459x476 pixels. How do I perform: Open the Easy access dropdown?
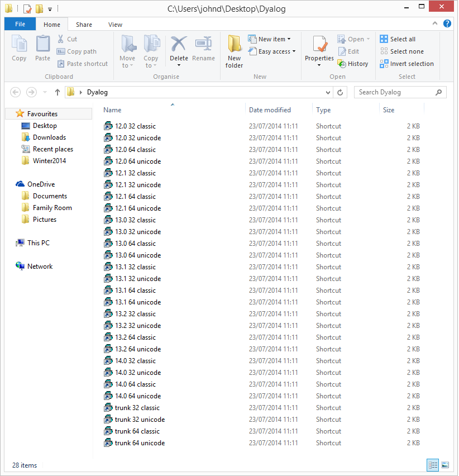tap(272, 51)
